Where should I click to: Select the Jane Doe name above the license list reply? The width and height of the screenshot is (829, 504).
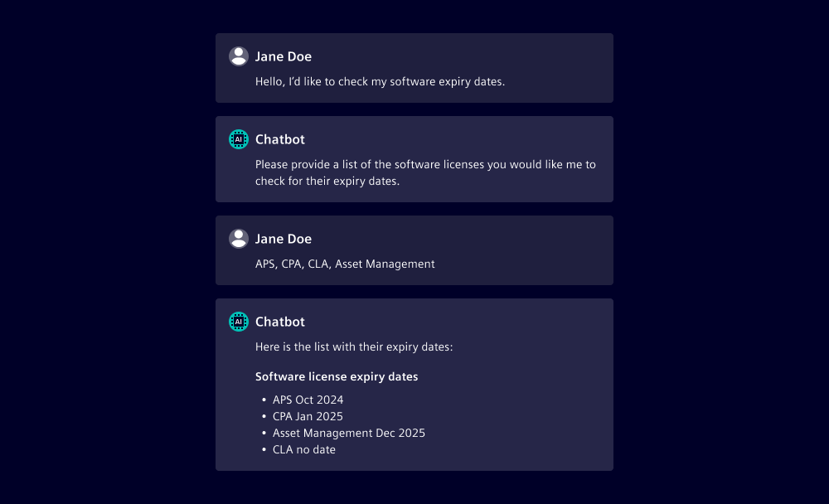(x=284, y=239)
